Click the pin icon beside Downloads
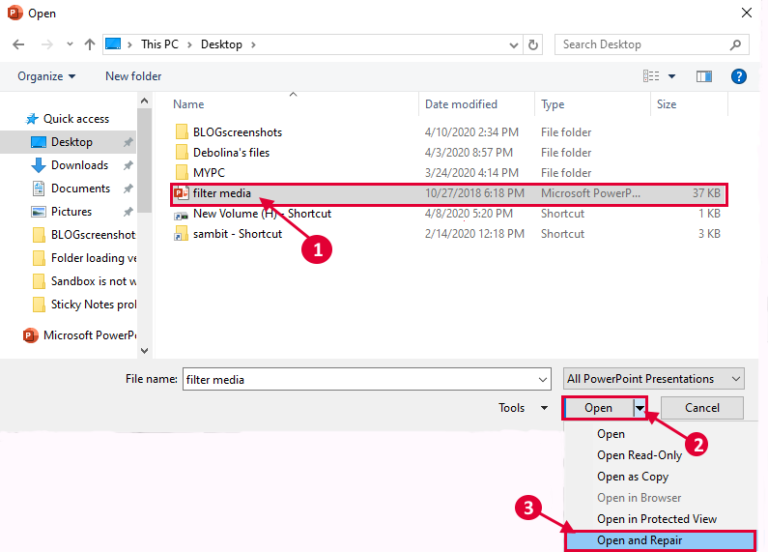768x552 pixels. [x=128, y=166]
